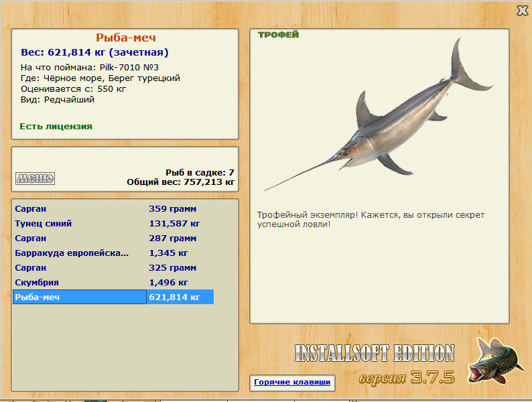Viewport: 532px width, 402px height.
Task: Select the Сарган 287 грамм row
Action: [114, 238]
